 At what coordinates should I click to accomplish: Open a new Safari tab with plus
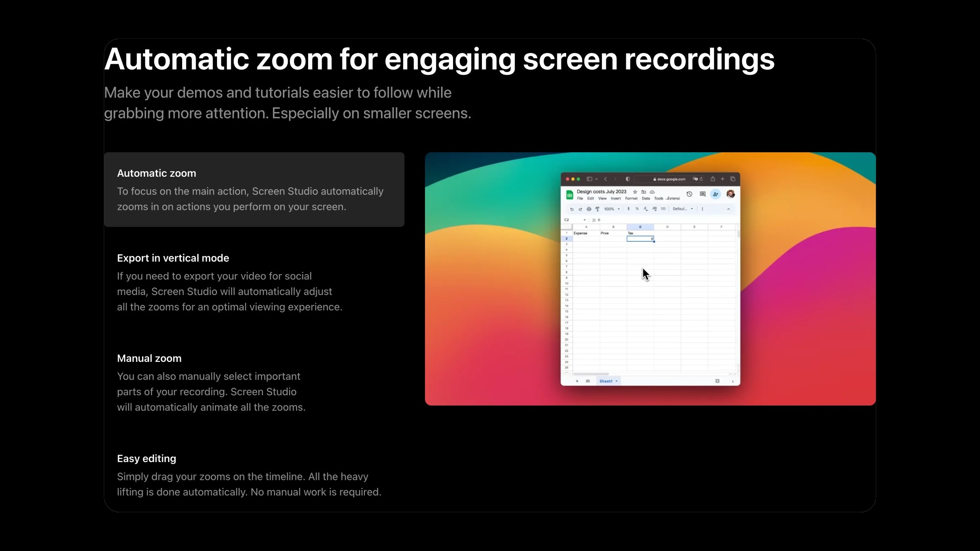click(723, 179)
